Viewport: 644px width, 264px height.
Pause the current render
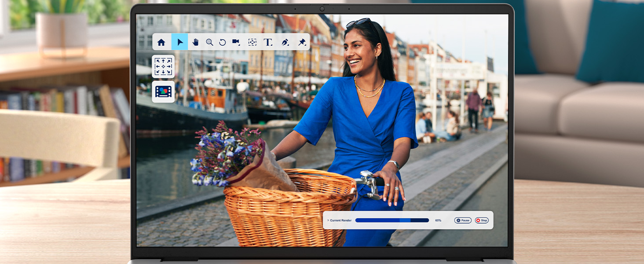[x=463, y=220]
